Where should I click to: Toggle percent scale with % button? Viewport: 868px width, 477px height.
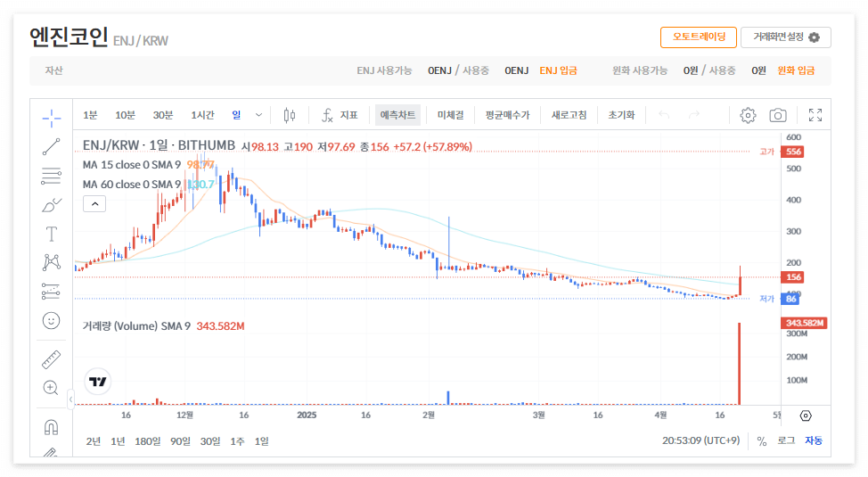point(762,441)
